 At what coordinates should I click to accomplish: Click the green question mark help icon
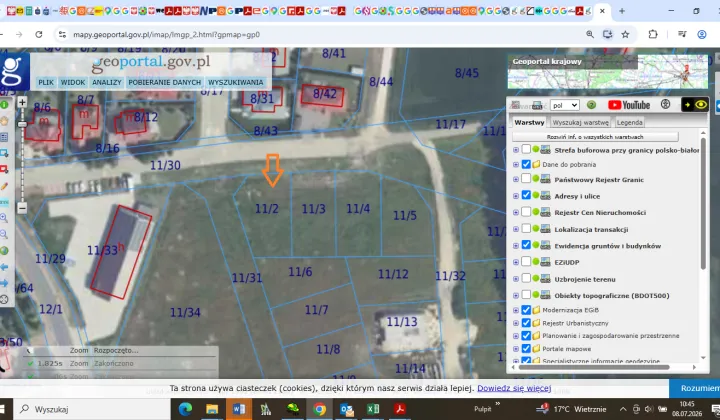(x=591, y=105)
